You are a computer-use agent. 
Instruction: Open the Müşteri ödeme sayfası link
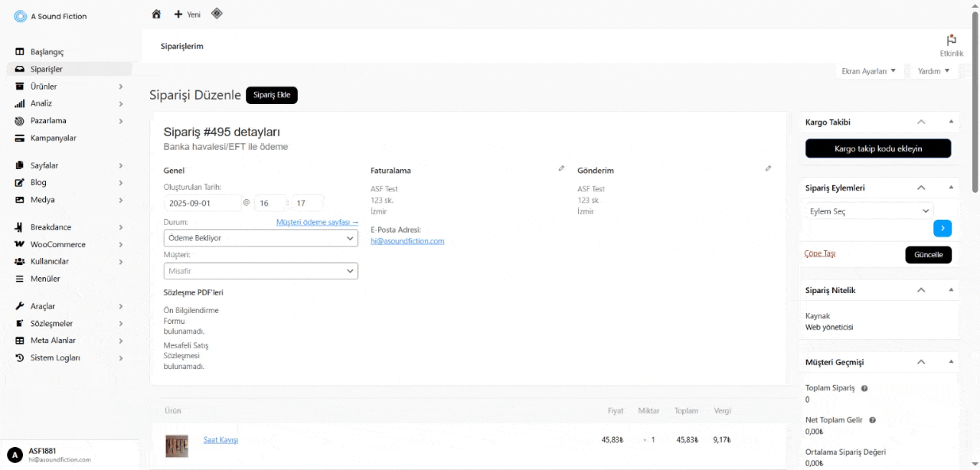point(317,222)
